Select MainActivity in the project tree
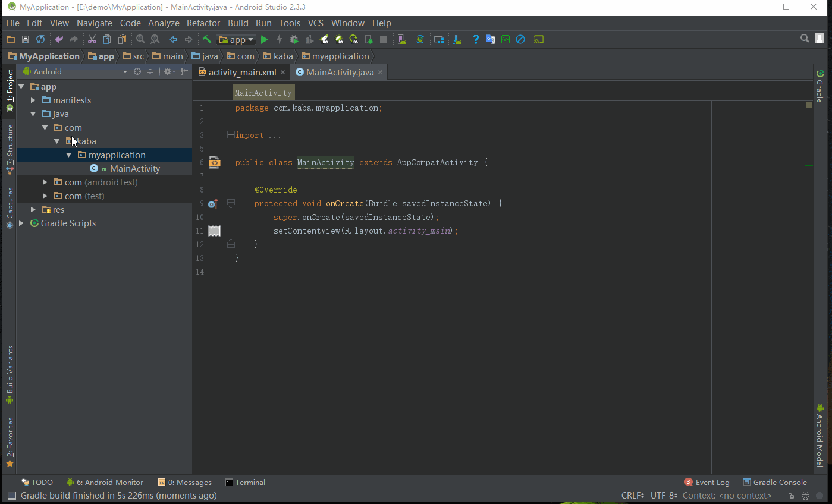 pyautogui.click(x=135, y=169)
